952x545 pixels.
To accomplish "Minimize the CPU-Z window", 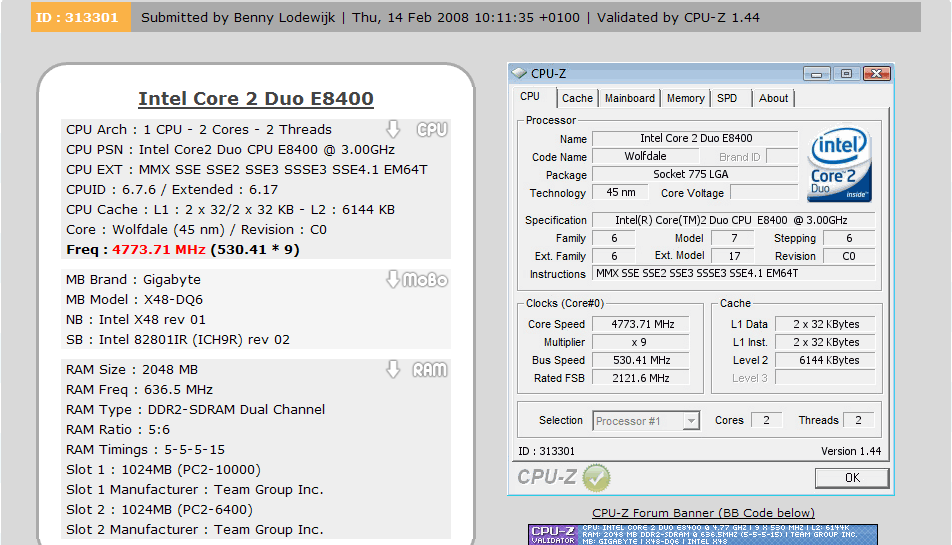I will pos(817,73).
